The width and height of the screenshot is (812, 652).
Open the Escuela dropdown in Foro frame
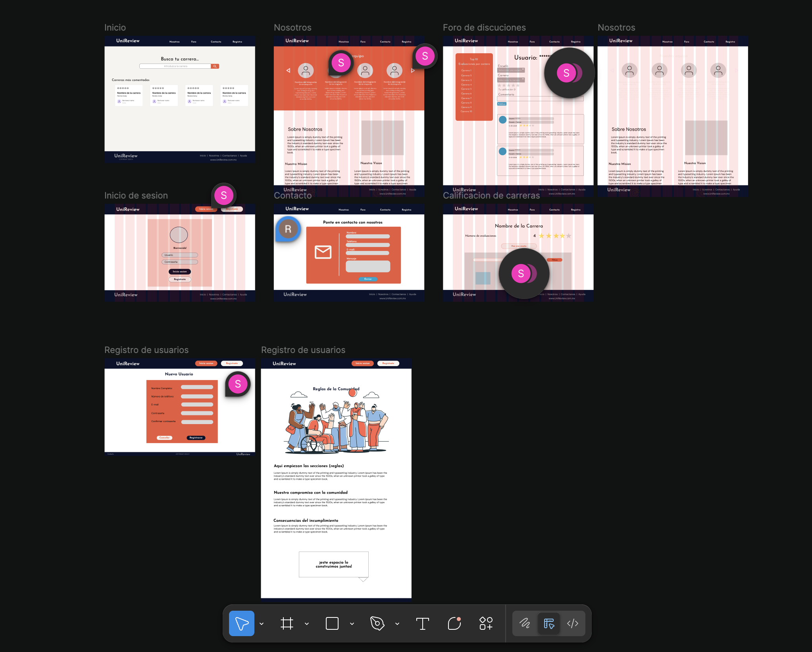tap(511, 70)
